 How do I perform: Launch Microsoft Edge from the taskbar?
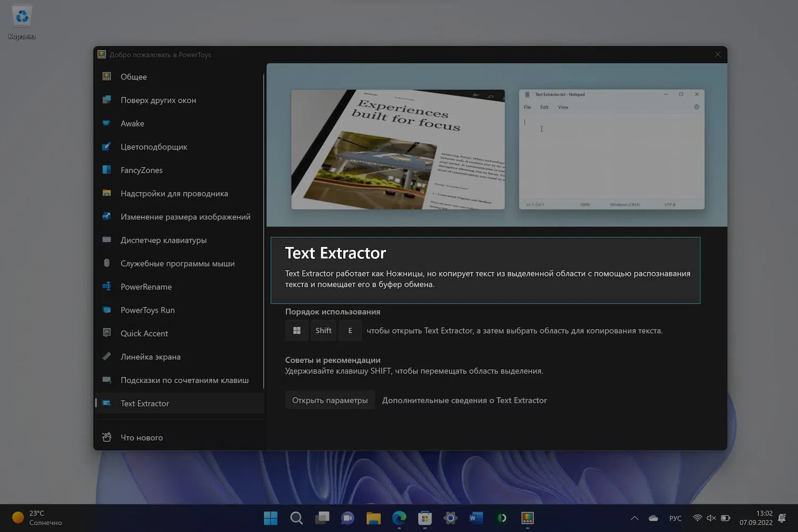point(399,518)
